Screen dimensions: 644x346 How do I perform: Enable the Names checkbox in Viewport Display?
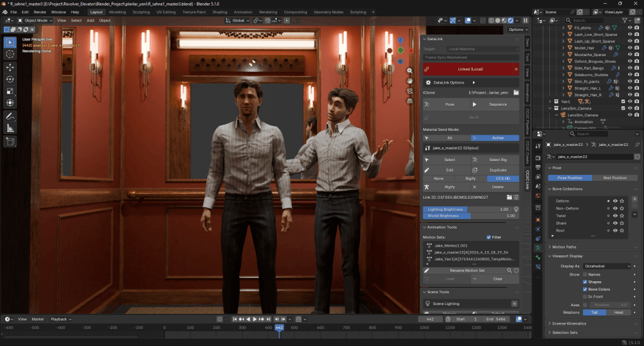[x=585, y=274]
